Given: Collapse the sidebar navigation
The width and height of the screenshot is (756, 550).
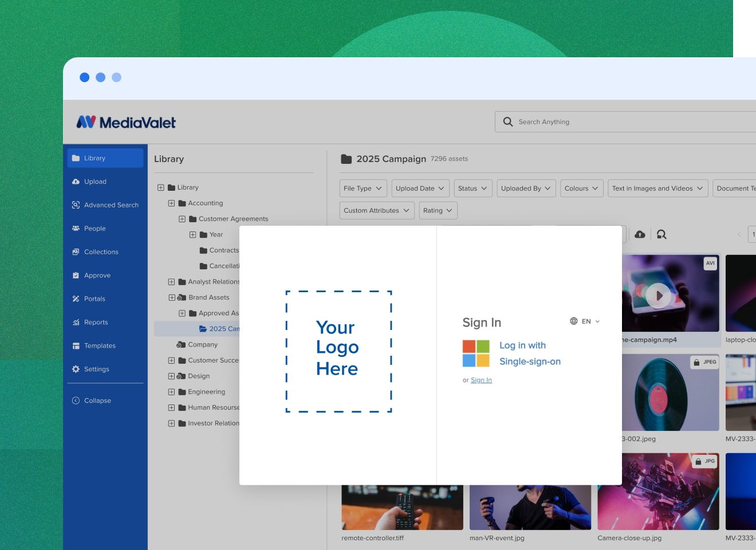Looking at the screenshot, I should 92,400.
